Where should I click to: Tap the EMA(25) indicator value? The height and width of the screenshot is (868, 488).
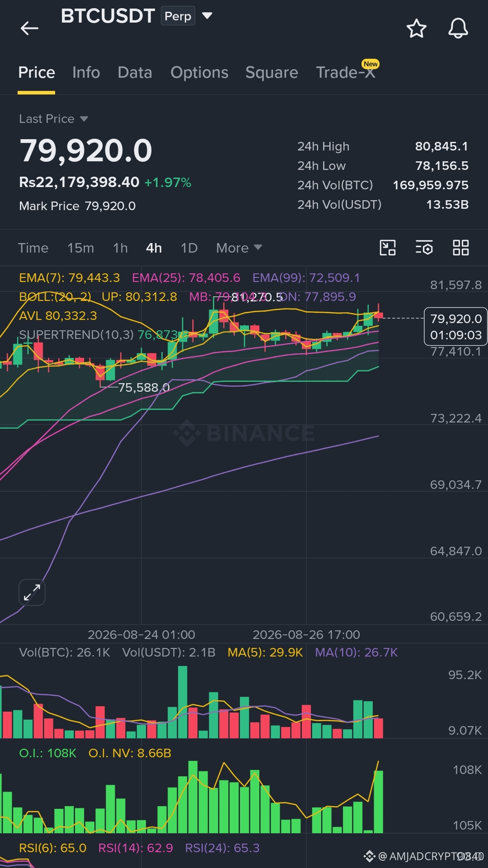pyautogui.click(x=186, y=277)
